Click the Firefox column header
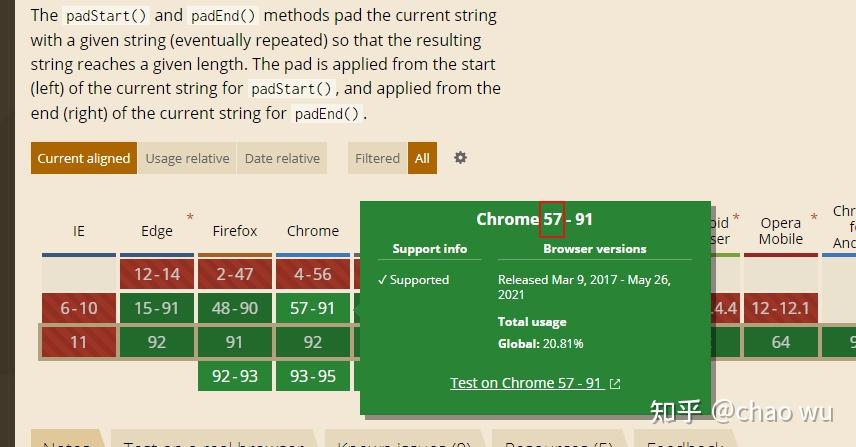Screen dimensions: 856x447 click(x=235, y=231)
